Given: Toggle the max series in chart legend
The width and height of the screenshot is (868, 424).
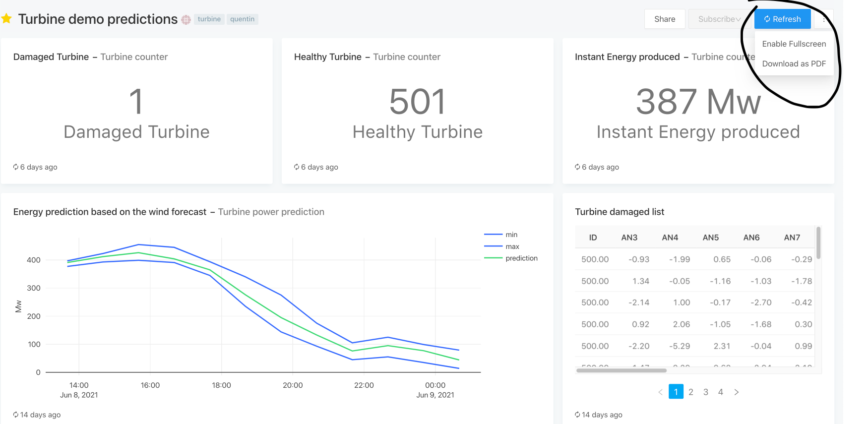Looking at the screenshot, I should tap(512, 246).
